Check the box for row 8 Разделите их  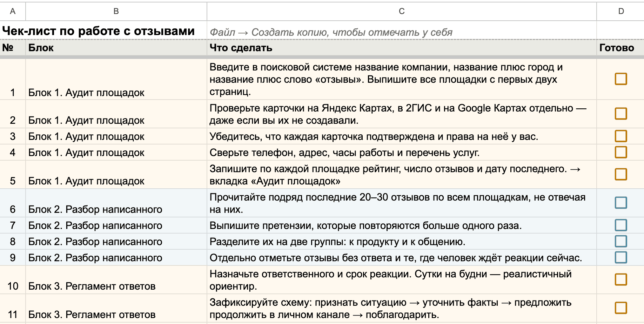[x=620, y=241]
